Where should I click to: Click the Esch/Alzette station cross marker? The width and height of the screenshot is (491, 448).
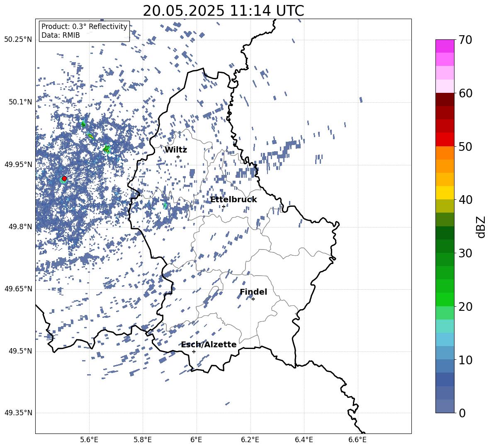click(194, 351)
